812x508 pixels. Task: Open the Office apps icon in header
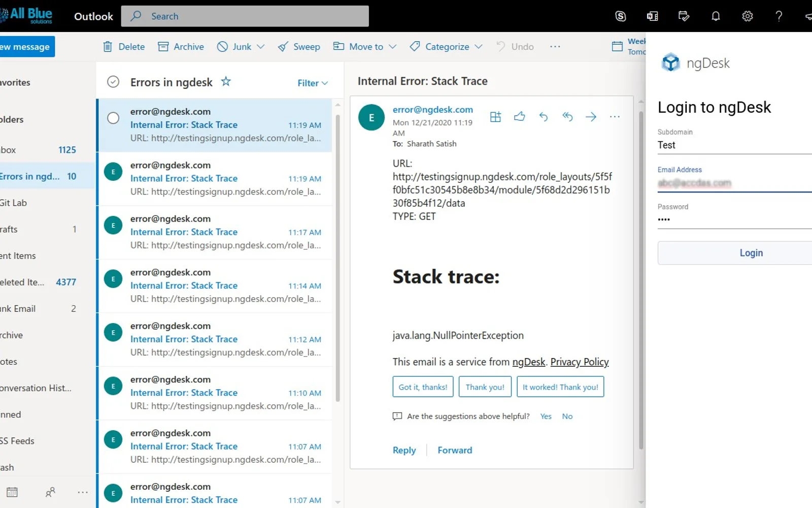[x=652, y=16]
